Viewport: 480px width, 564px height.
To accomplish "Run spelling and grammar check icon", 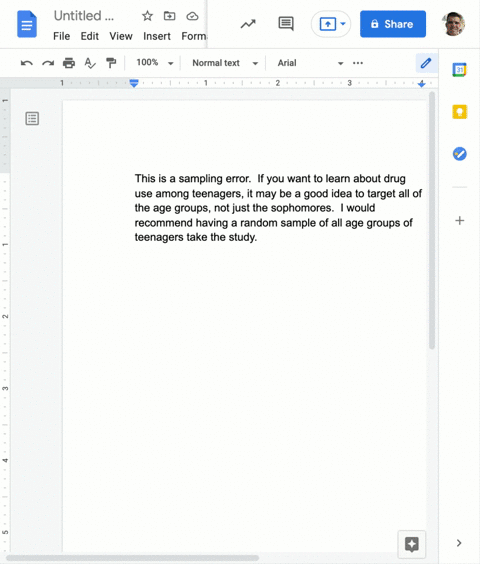I will pyautogui.click(x=90, y=63).
